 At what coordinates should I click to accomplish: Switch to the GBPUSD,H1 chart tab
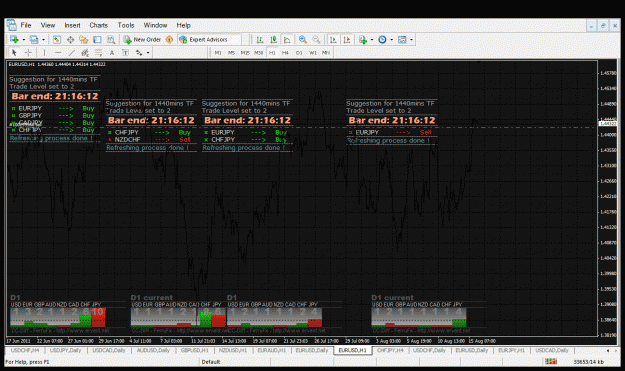point(195,350)
